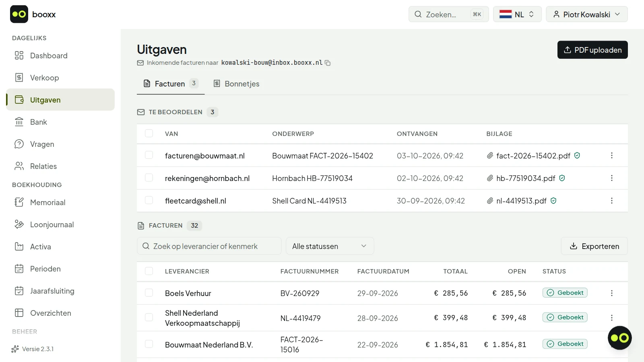Switch to the Bonnetjes tab
This screenshot has width=644, height=362.
tap(236, 84)
